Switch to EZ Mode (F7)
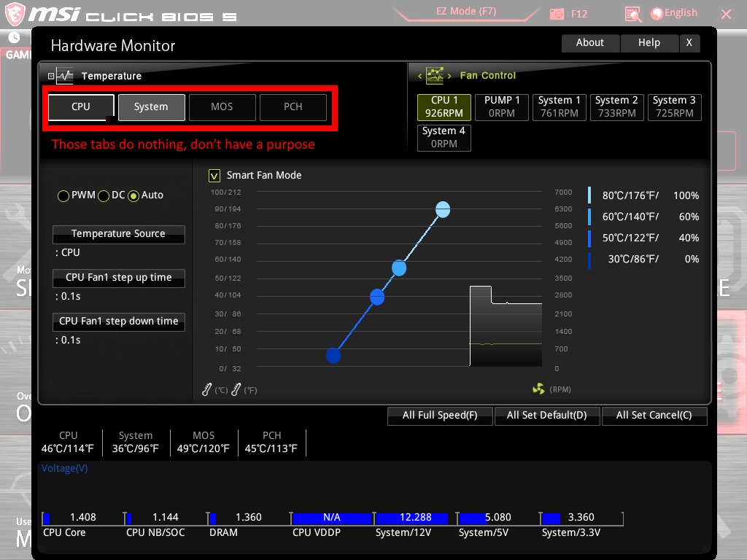 click(x=466, y=12)
